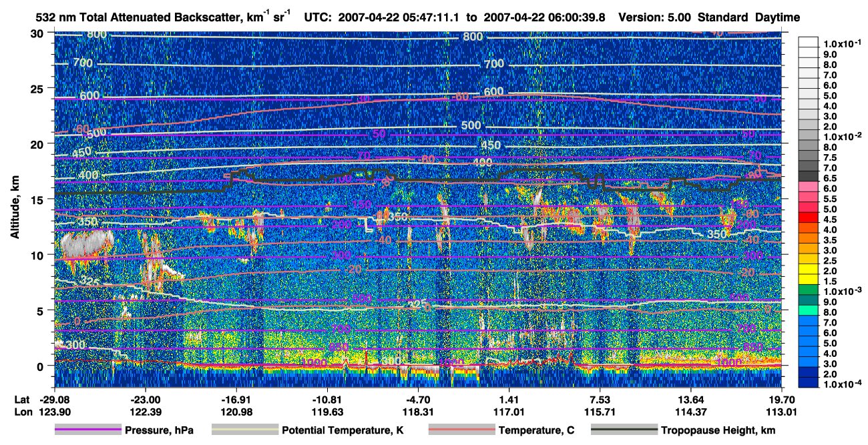
Task: Click the Potential Temperature line sample in legend
Action: (244, 430)
